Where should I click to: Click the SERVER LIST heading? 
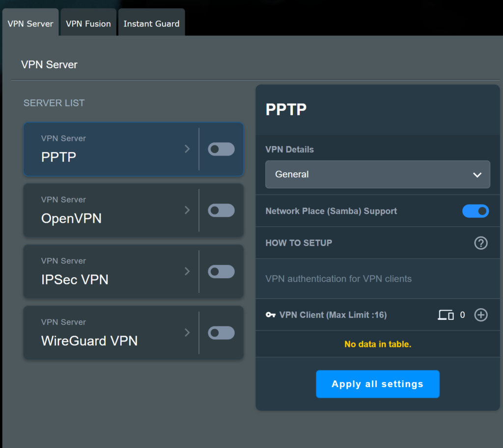[54, 103]
